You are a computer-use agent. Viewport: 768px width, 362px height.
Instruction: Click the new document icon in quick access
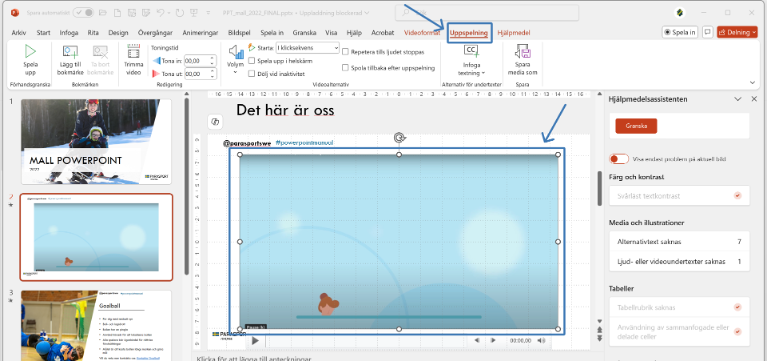click(x=117, y=13)
